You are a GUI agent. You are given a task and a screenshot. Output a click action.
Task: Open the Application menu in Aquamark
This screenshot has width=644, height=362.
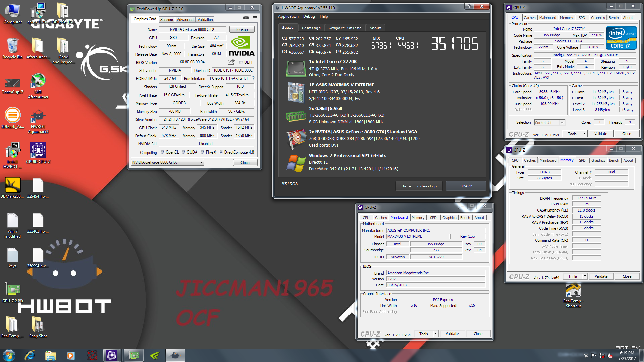[288, 16]
